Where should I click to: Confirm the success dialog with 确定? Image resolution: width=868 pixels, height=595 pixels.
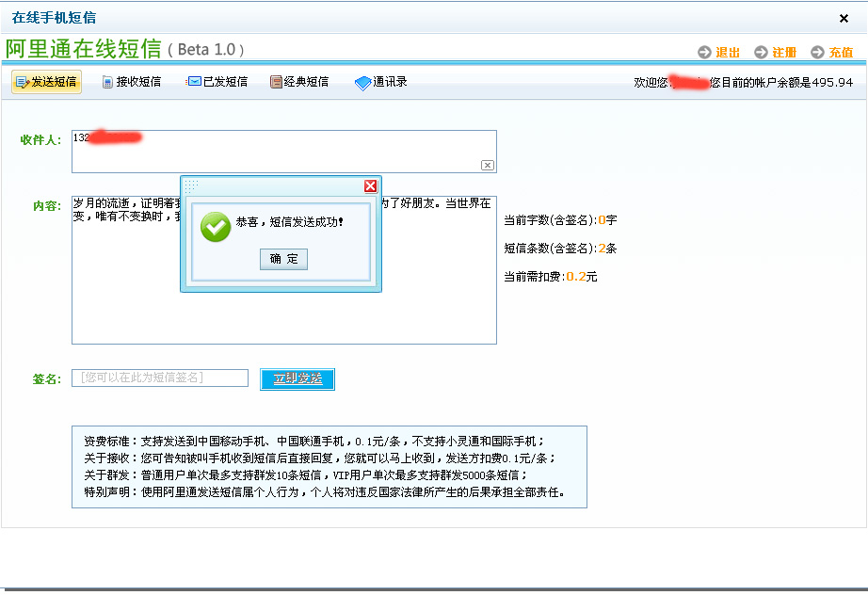(283, 259)
